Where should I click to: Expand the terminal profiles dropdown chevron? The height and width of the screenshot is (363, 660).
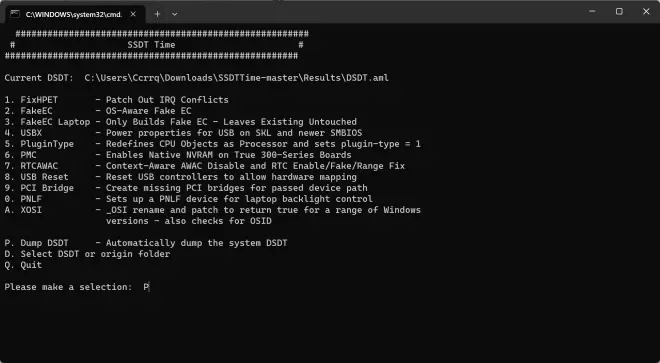pyautogui.click(x=175, y=14)
